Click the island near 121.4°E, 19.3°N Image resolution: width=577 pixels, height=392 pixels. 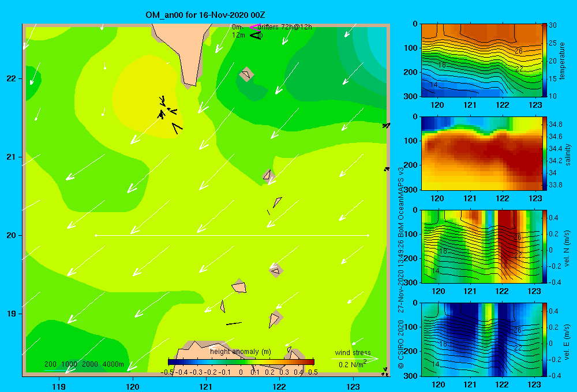239,287
